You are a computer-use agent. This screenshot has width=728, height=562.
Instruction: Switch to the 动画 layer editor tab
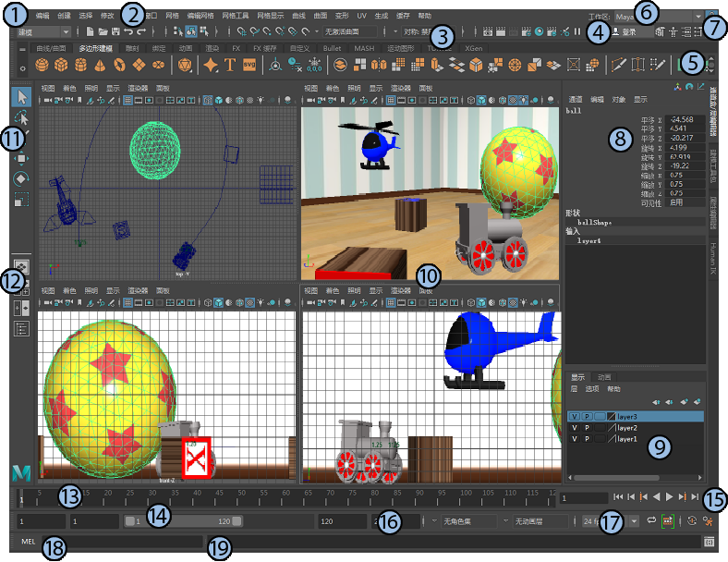coord(604,377)
